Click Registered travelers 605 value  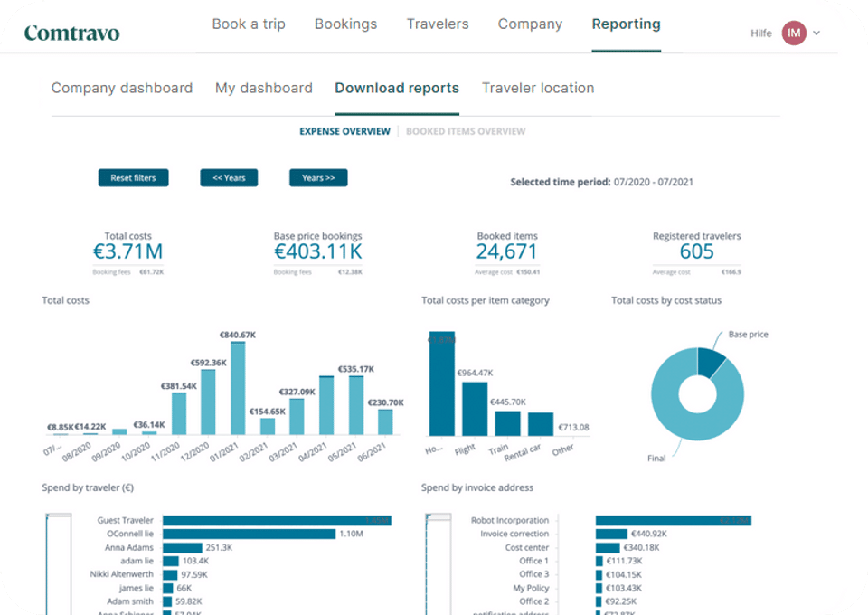click(696, 251)
